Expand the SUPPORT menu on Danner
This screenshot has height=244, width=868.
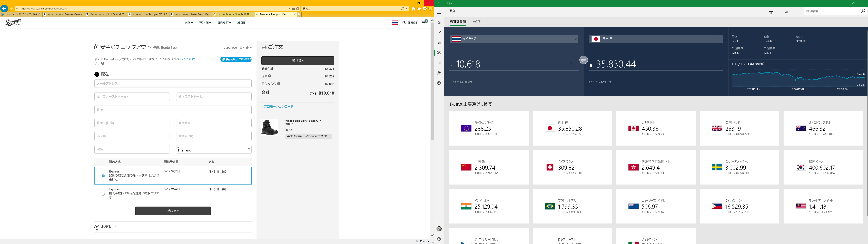[224, 23]
